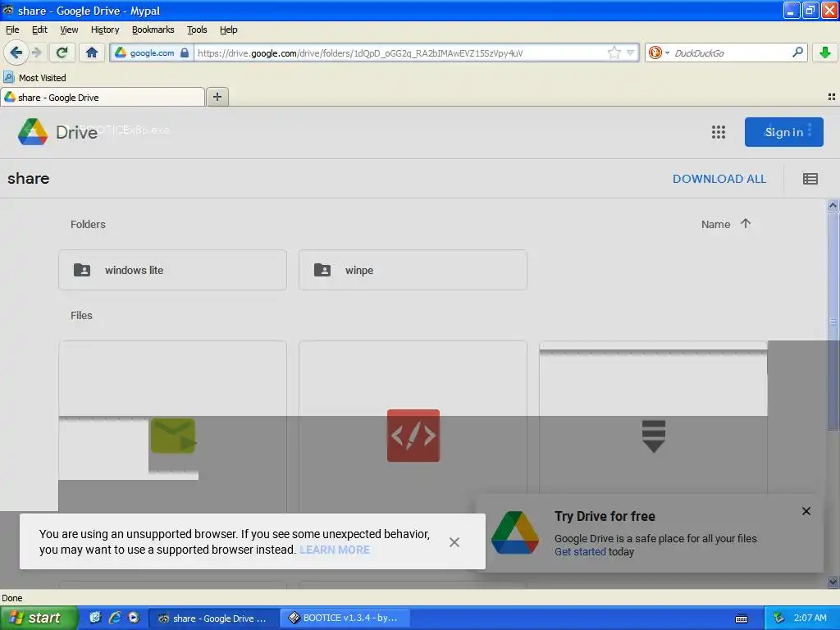Open the View menu
Viewport: 840px width, 630px height.
(x=69, y=30)
